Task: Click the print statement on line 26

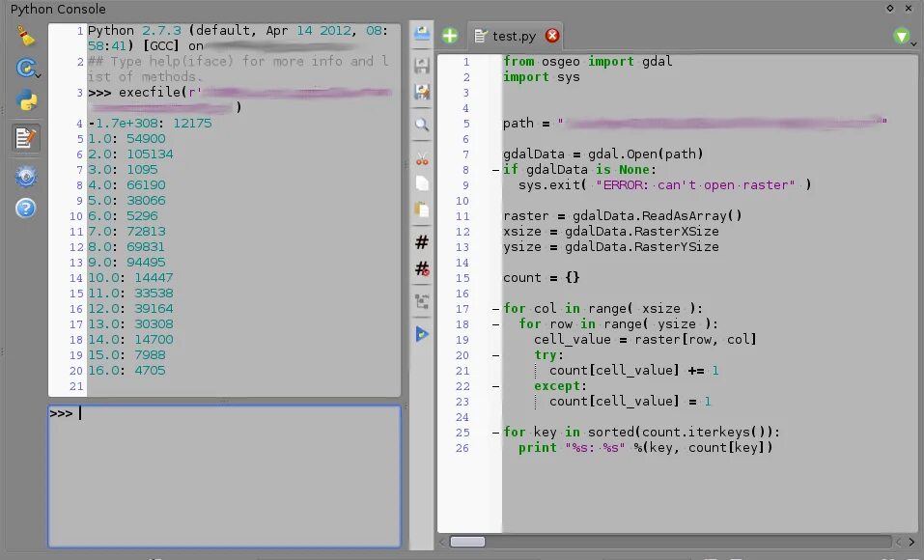Action: [645, 447]
